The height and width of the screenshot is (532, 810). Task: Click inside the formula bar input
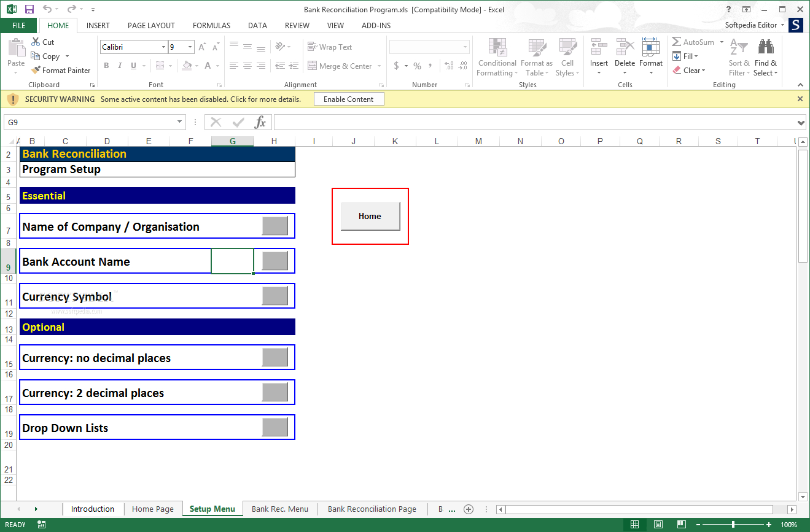pos(534,122)
